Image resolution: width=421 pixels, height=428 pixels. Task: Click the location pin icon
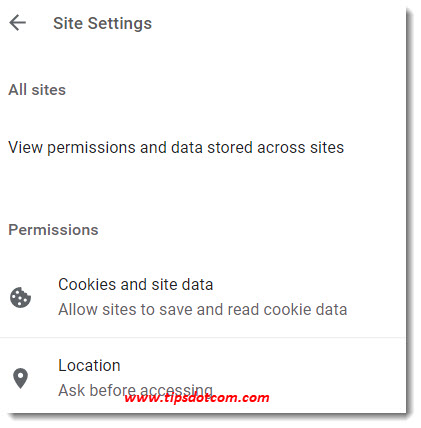(20, 378)
